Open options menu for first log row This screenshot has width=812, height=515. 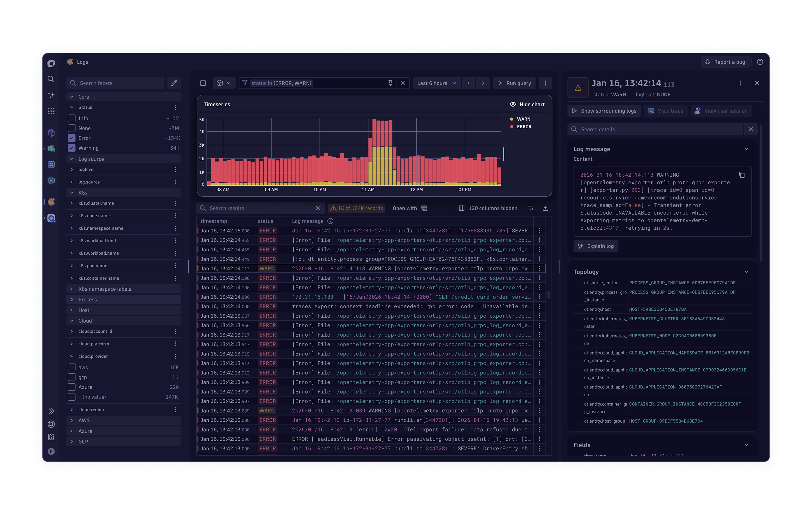pyautogui.click(x=539, y=231)
